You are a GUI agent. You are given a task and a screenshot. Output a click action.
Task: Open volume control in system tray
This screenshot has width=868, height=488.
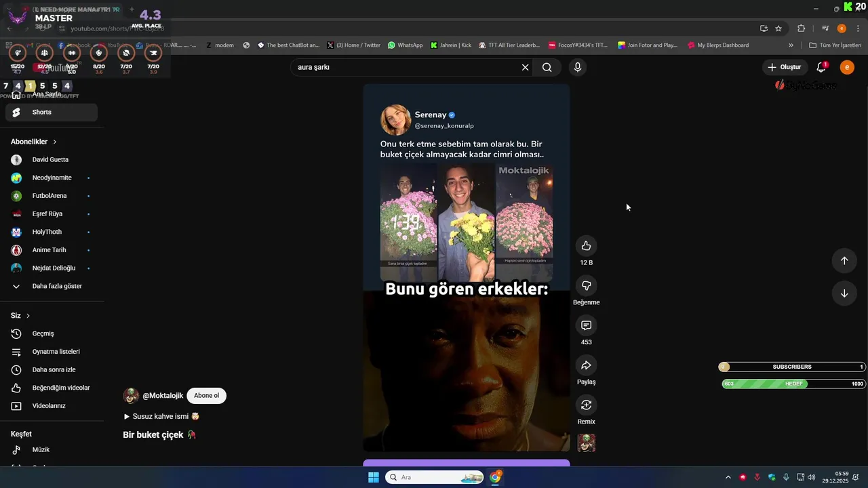[x=812, y=477]
